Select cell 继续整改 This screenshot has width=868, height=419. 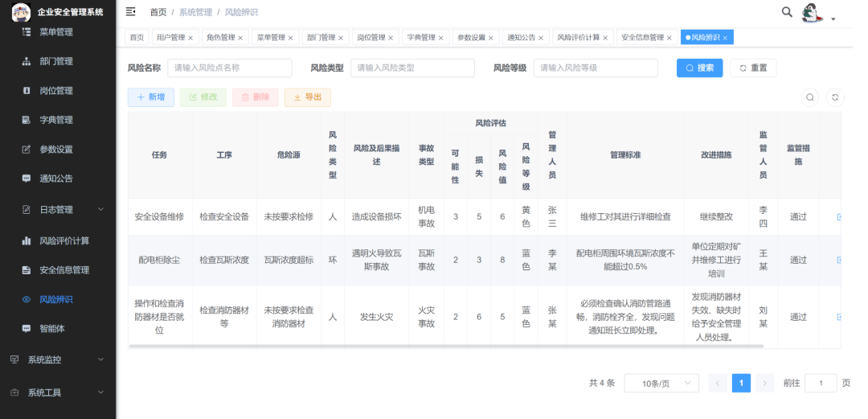[x=716, y=217]
